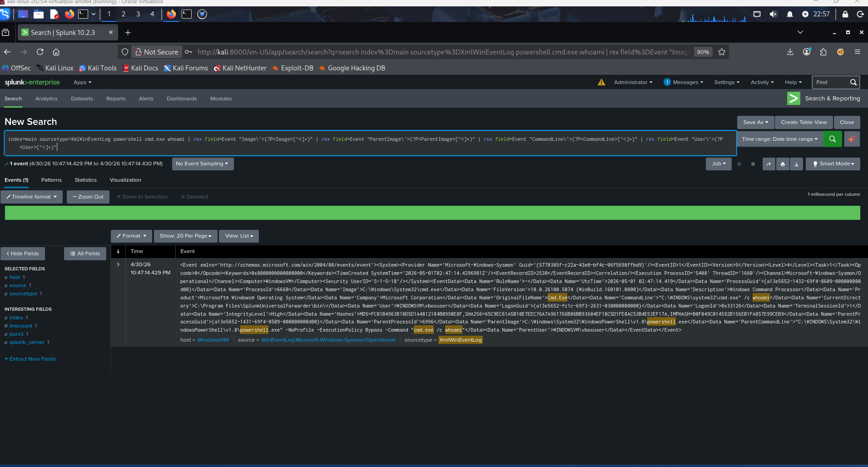Viewport: 868px width, 467px height.
Task: Open the Format dropdown
Action: (x=131, y=236)
